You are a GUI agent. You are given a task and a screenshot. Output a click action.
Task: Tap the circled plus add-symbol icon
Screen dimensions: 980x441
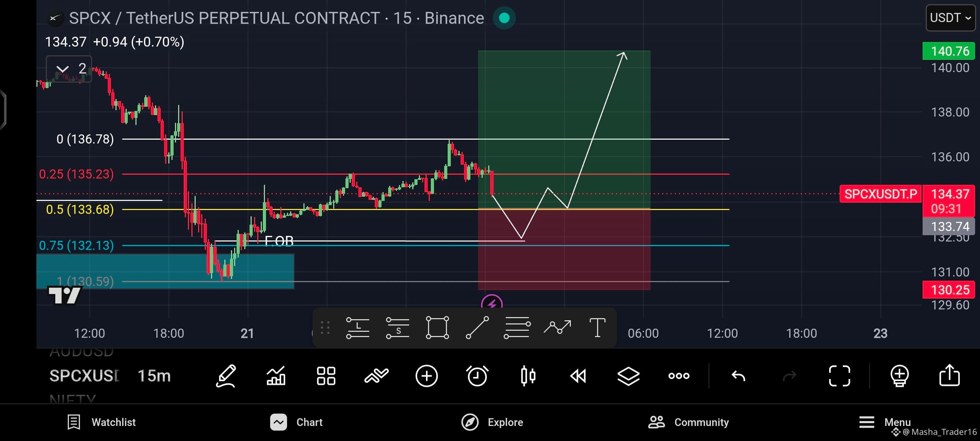426,376
